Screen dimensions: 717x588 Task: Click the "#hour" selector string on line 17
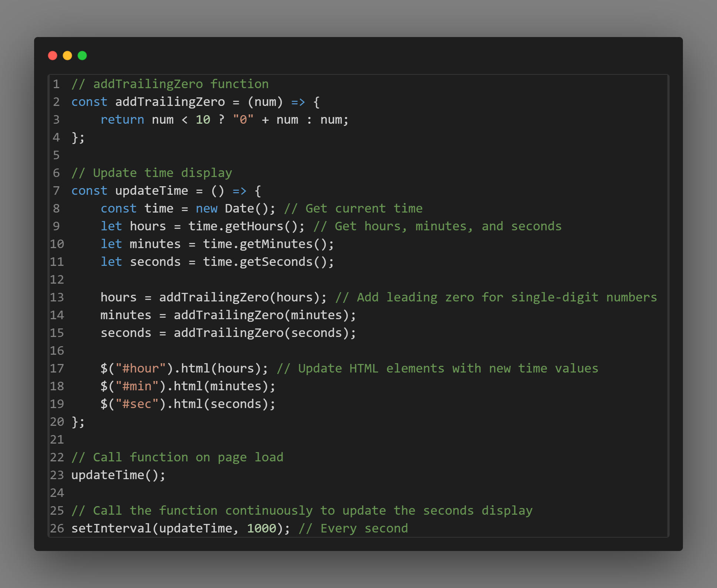click(x=140, y=368)
